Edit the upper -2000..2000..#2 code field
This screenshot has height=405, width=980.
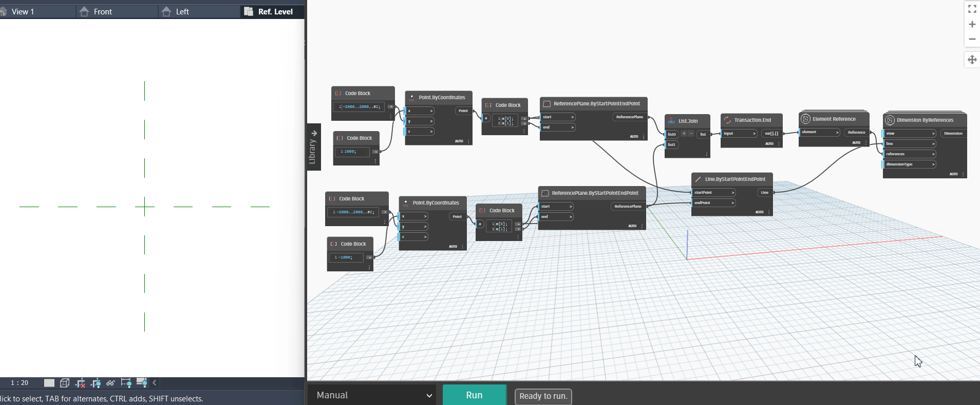point(360,106)
